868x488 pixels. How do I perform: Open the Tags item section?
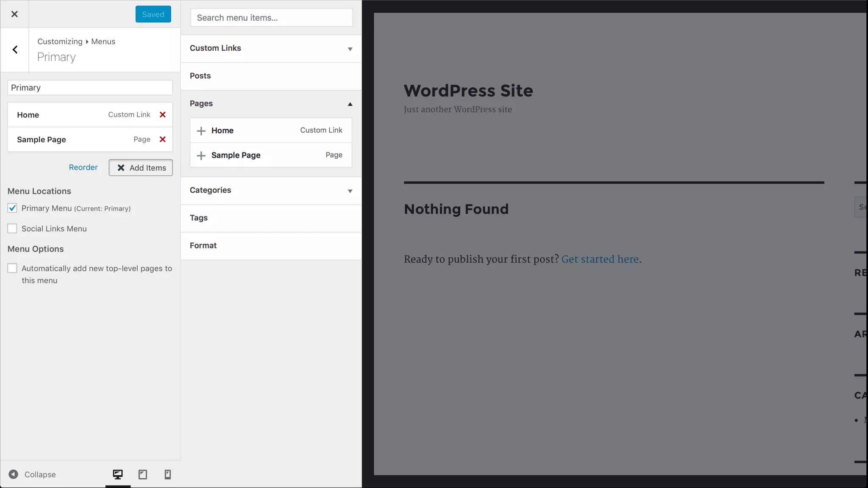[271, 218]
